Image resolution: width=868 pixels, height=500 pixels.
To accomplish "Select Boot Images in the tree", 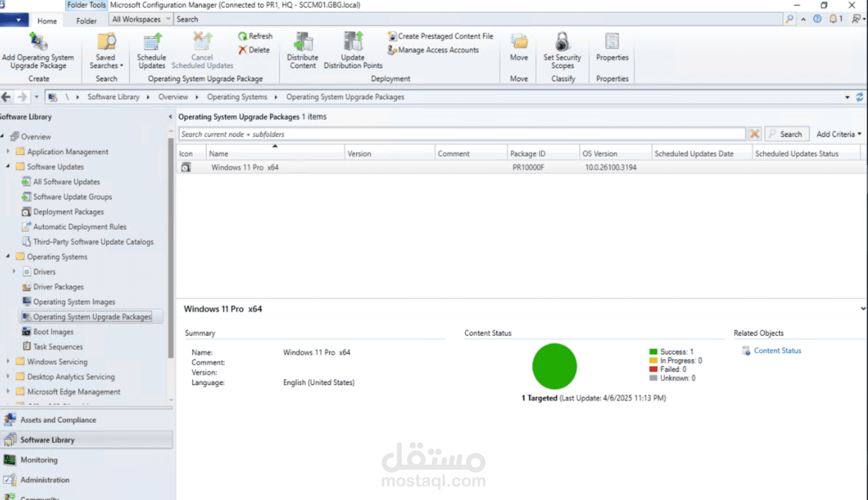I will point(53,332).
